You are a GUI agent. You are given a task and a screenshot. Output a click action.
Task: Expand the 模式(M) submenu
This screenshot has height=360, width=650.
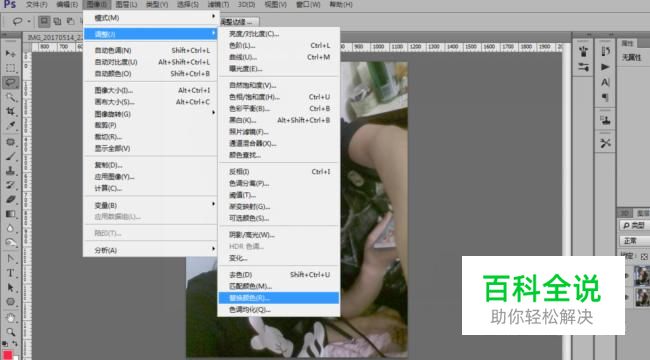pos(151,18)
